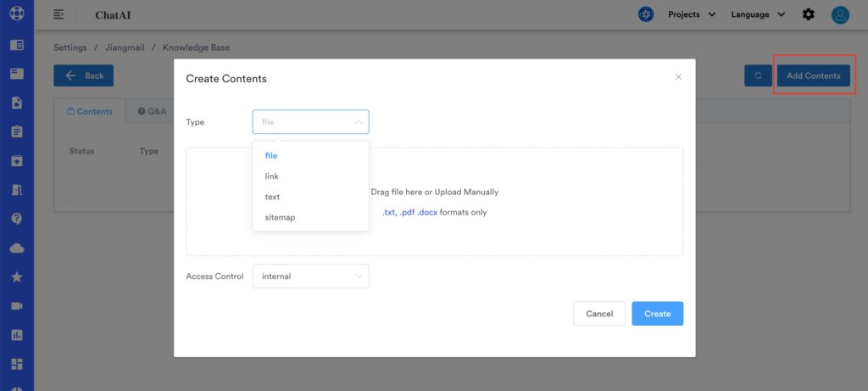Switch to the Q&A tab
The image size is (868, 391).
pos(152,111)
